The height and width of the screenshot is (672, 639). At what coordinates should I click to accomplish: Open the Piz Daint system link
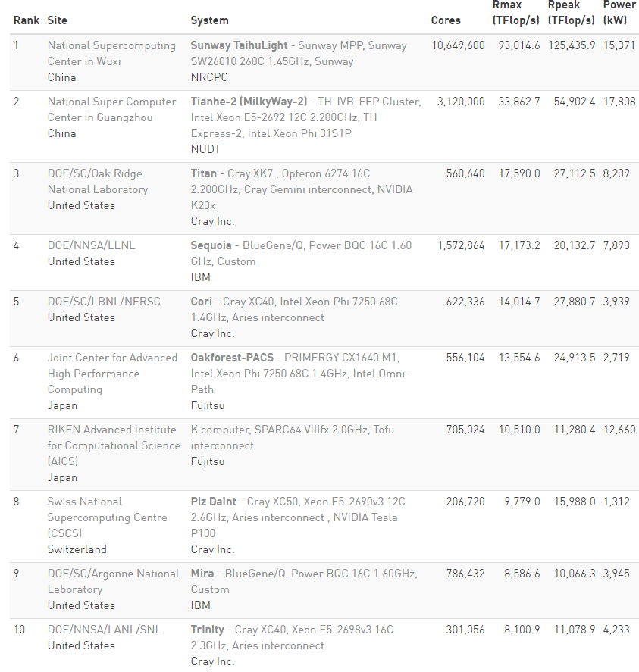298,517
